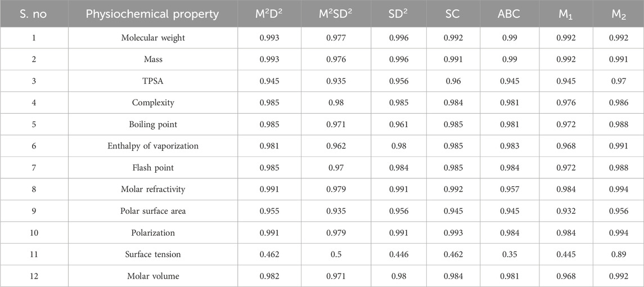Screen dimensions: 644x287
Task: Select the "Polarization" row label
Action: point(152,233)
